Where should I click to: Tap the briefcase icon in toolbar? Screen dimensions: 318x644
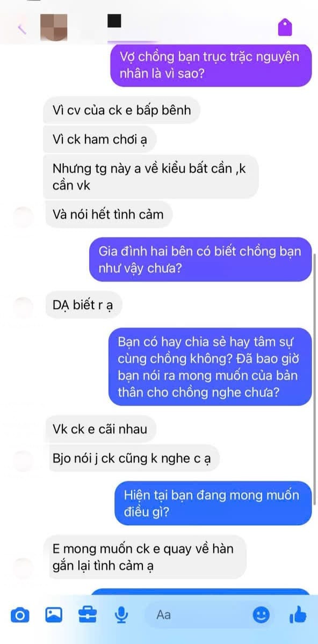87,615
